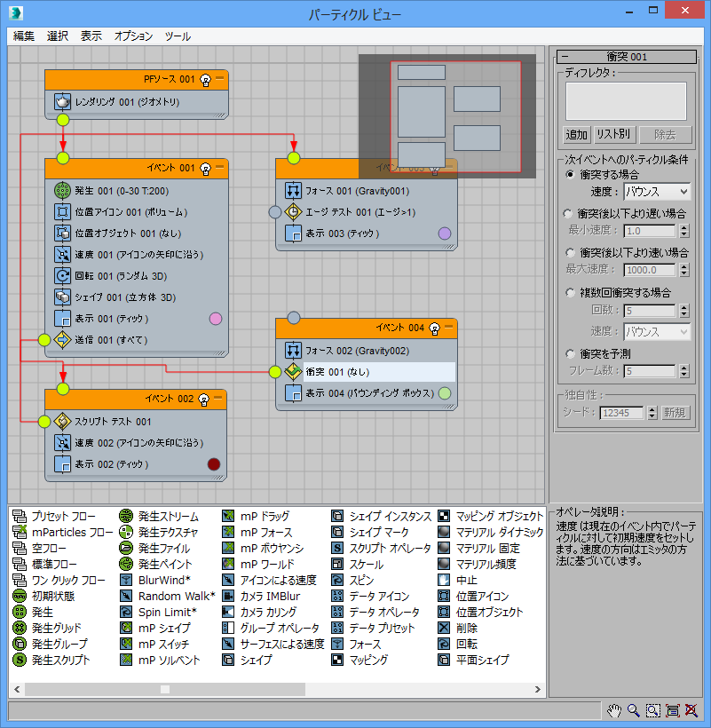
Task: Select マテリアル ダイナミック in the depot
Action: (491, 532)
